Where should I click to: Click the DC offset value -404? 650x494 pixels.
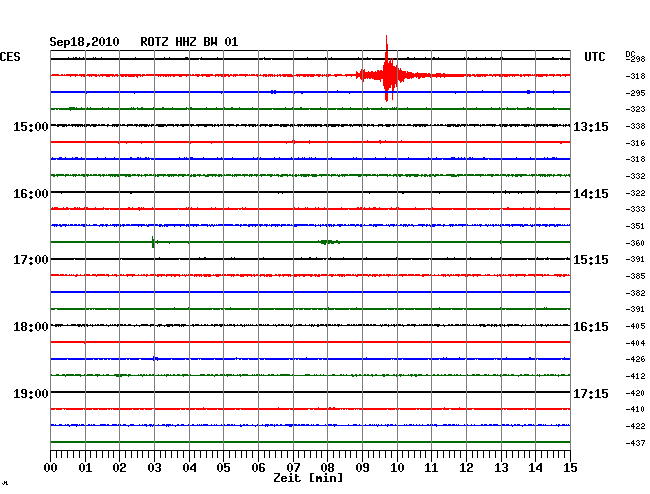[x=635, y=343]
